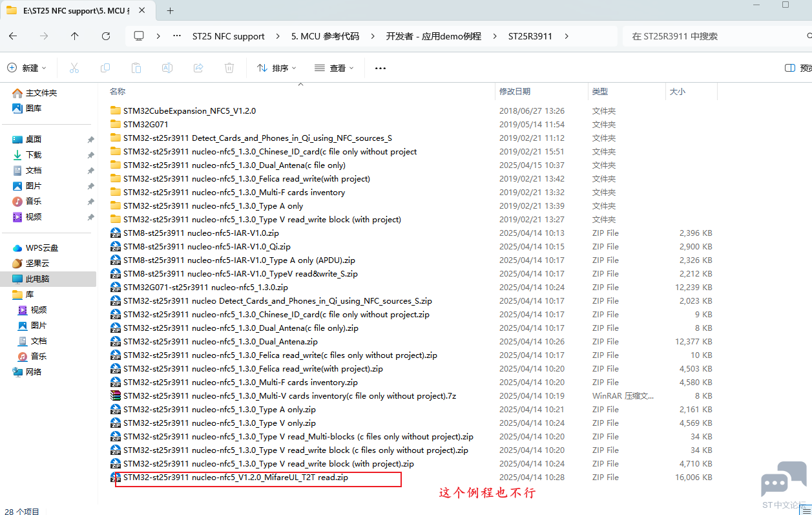Click the search box for ST25R3911
Screen dimensions: 812x515
(x=717, y=36)
